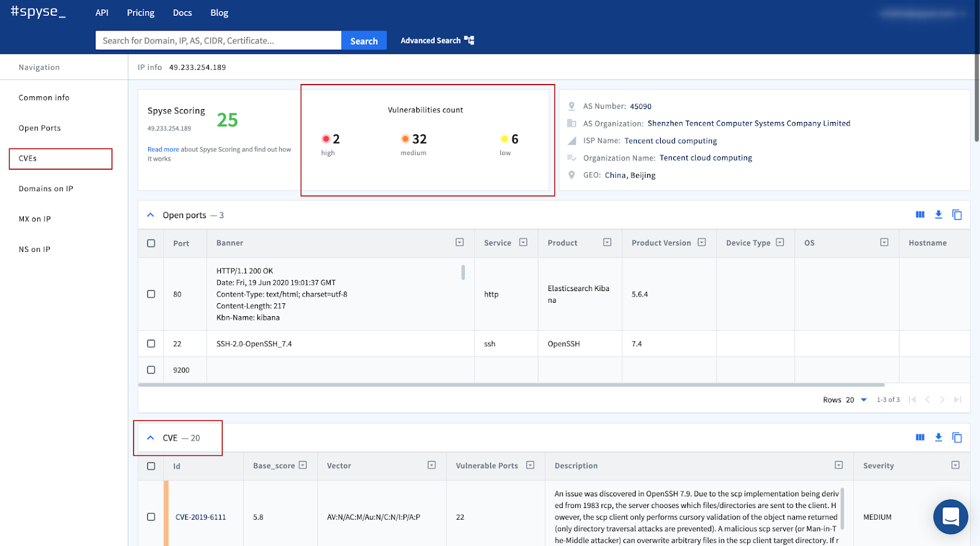This screenshot has height=546, width=980.
Task: Open Product Version column filter dropdown
Action: pyautogui.click(x=702, y=243)
